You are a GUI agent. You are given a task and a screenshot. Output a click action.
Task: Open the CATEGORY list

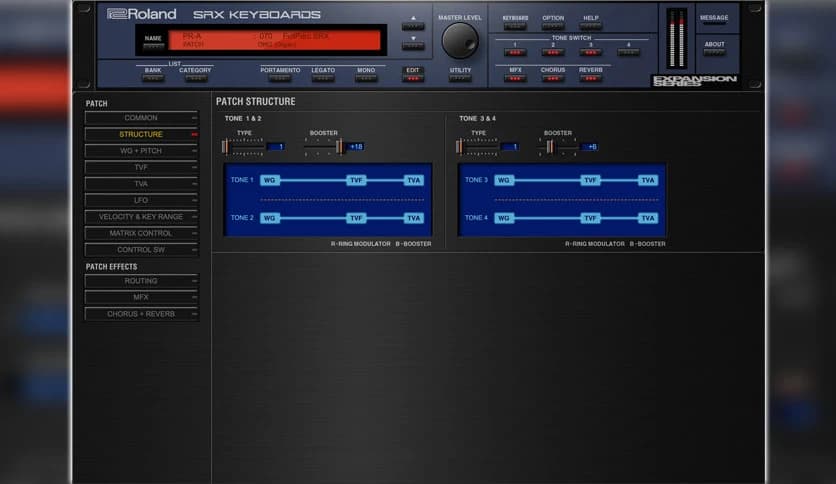click(x=196, y=78)
